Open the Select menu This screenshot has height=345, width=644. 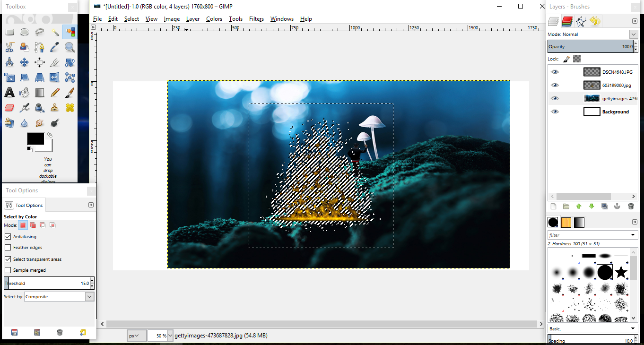click(131, 19)
